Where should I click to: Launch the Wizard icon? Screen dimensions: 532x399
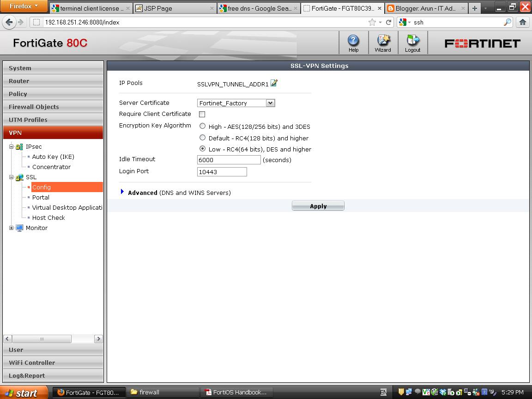click(x=383, y=43)
